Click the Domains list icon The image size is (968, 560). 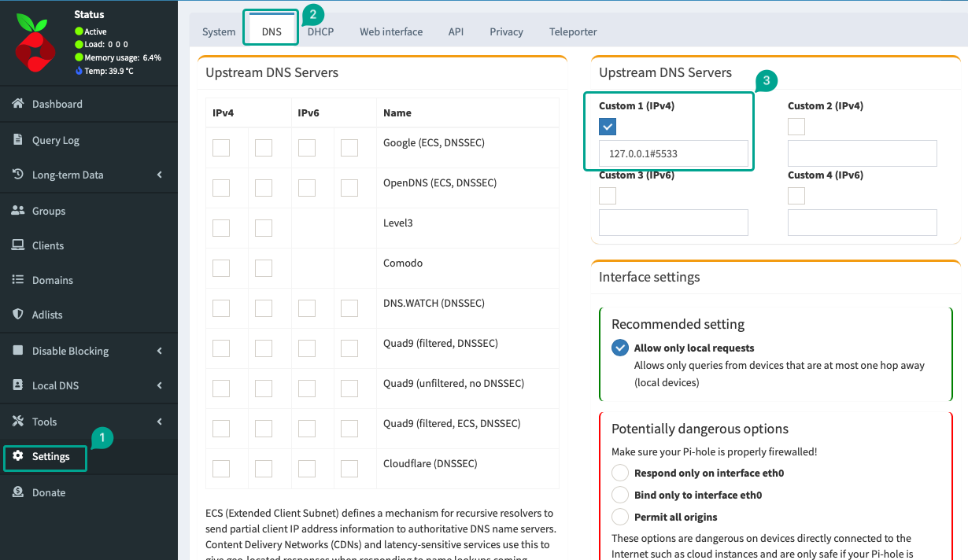pos(18,280)
